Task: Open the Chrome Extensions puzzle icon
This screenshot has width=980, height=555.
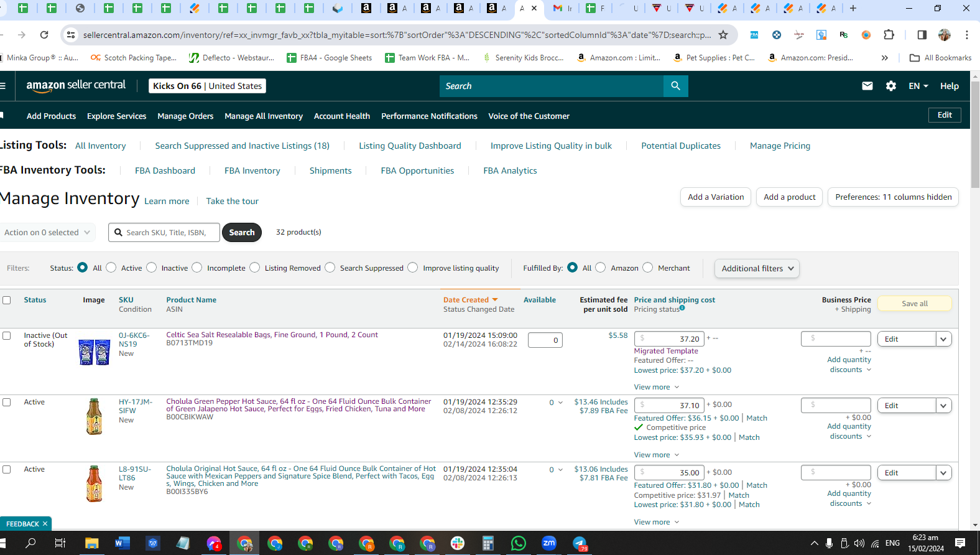Action: coord(889,35)
